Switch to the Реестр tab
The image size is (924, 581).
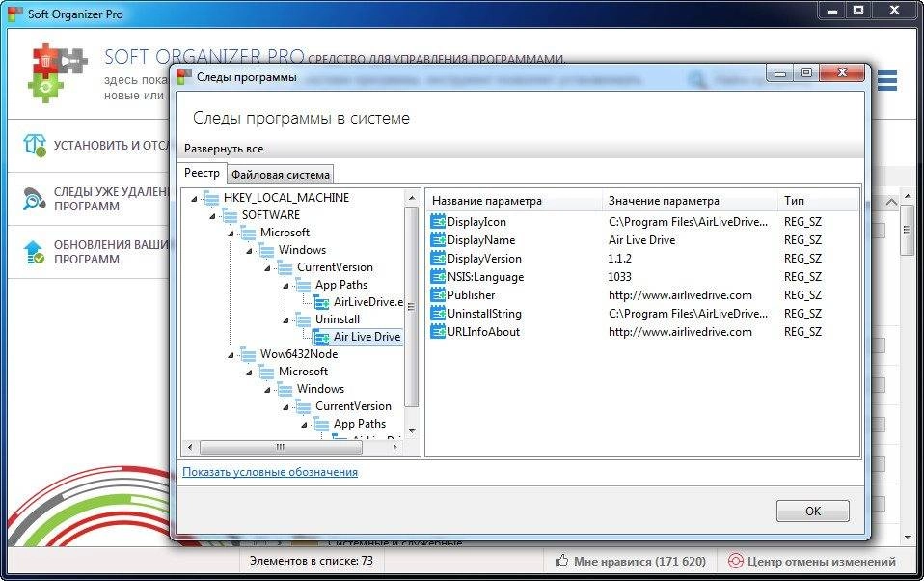pos(203,172)
